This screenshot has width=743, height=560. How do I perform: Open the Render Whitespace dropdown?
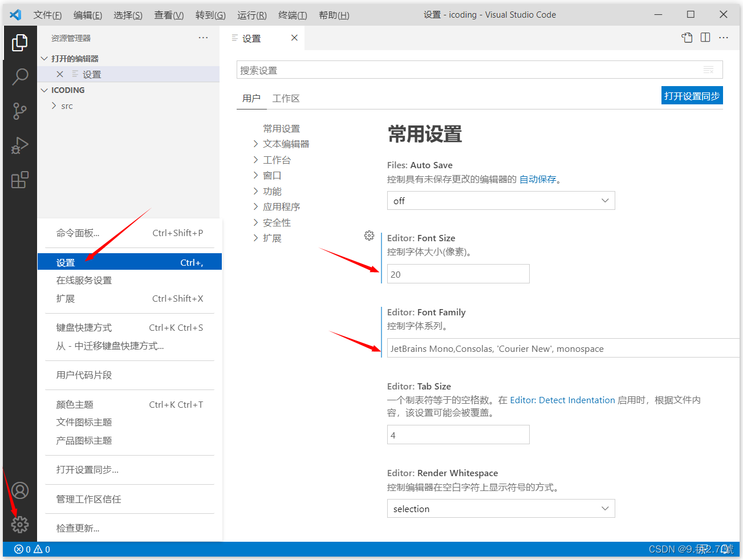[x=501, y=508]
